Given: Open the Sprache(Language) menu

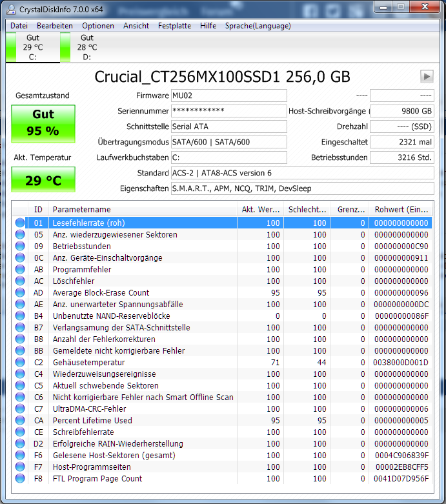Looking at the screenshot, I should [x=258, y=26].
